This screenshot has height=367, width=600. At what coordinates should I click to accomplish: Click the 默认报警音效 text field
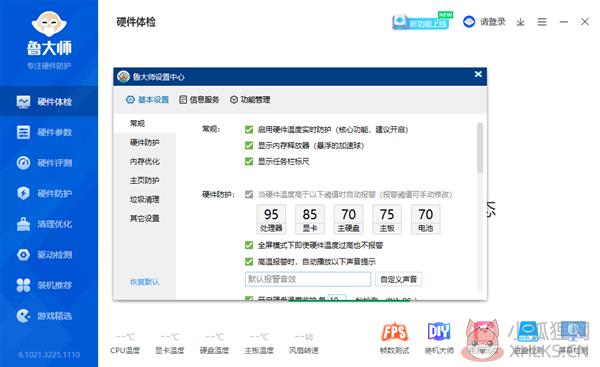pyautogui.click(x=308, y=279)
